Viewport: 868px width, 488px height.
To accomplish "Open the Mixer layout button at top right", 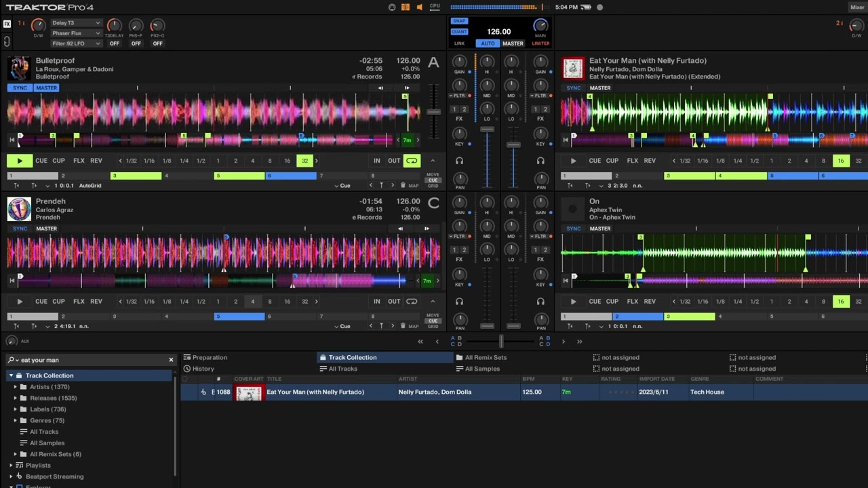I will tap(857, 7).
